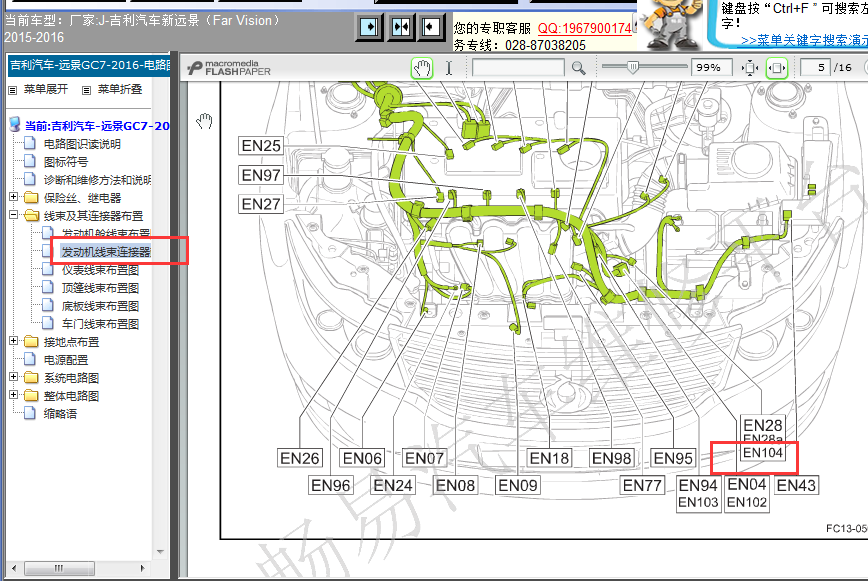Click the EN104 connector label
This screenshot has height=581, width=868.
(763, 453)
